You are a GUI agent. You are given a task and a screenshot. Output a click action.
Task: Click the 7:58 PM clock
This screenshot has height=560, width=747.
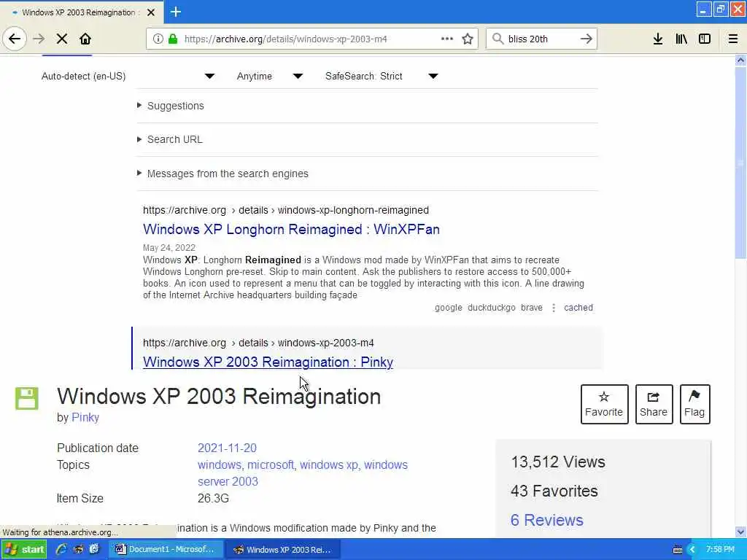(720, 550)
